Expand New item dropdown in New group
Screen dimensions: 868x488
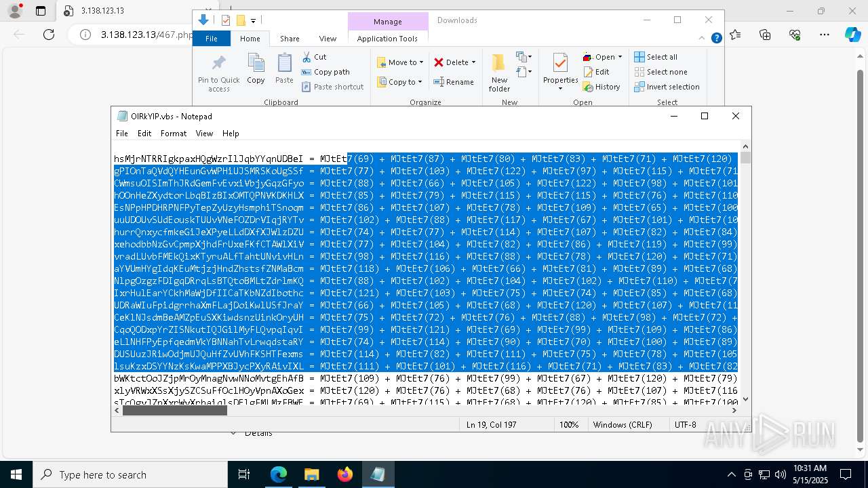click(x=524, y=57)
